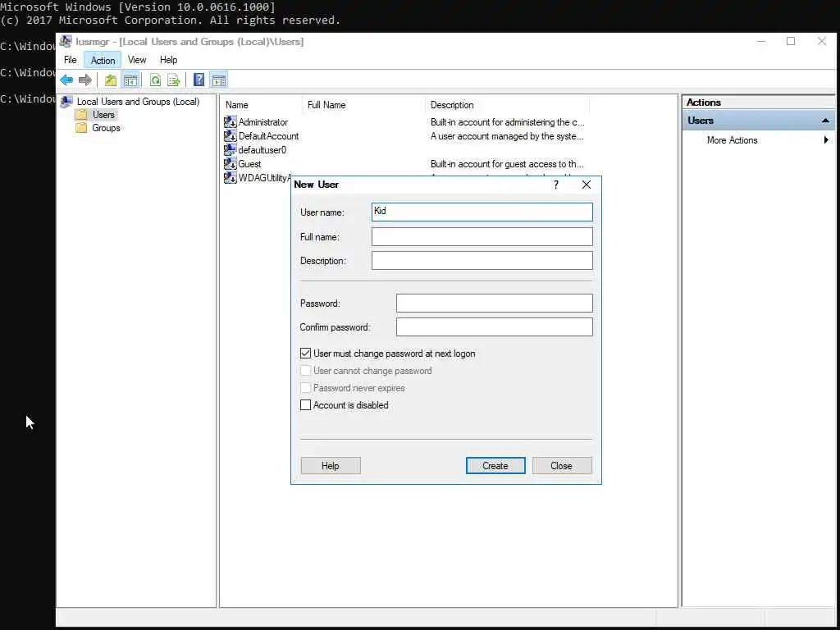Click the User name input field

[482, 212]
